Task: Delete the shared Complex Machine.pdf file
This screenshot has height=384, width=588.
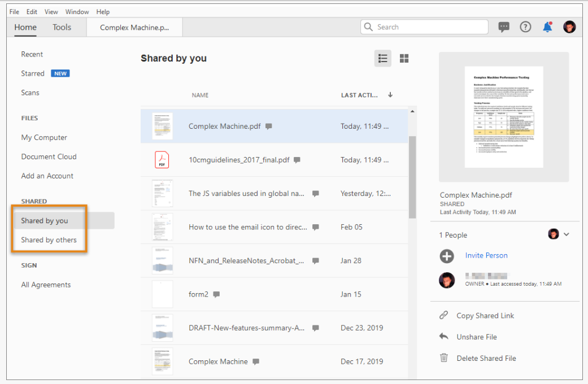Action: click(x=486, y=357)
